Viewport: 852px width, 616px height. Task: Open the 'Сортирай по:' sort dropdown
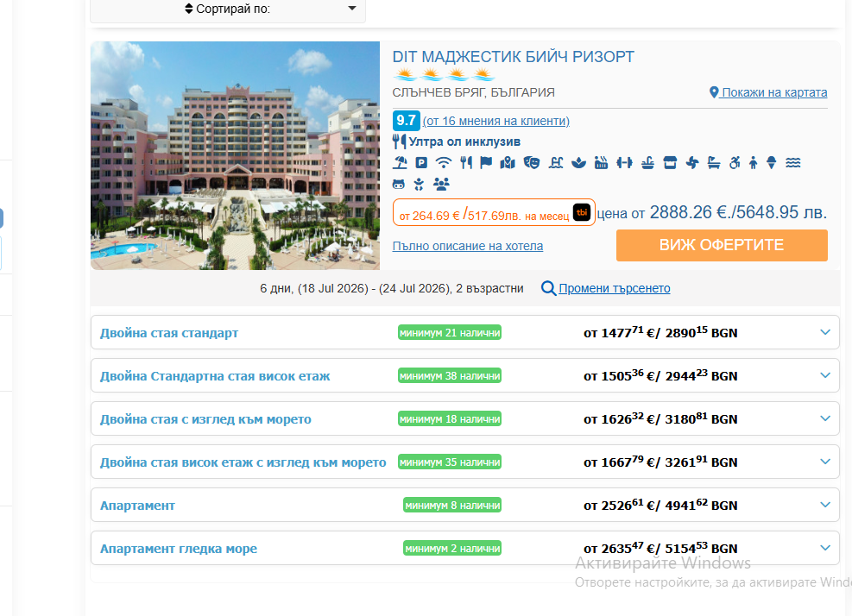[x=228, y=9]
